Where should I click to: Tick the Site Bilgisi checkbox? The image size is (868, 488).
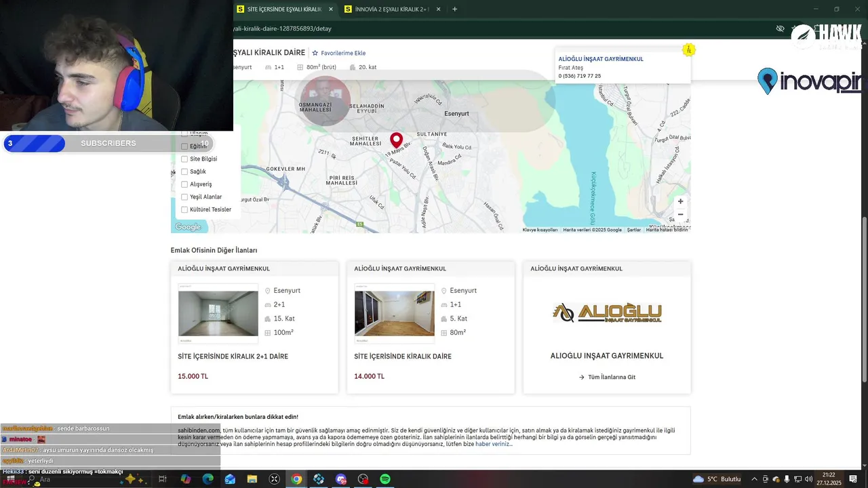point(184,159)
